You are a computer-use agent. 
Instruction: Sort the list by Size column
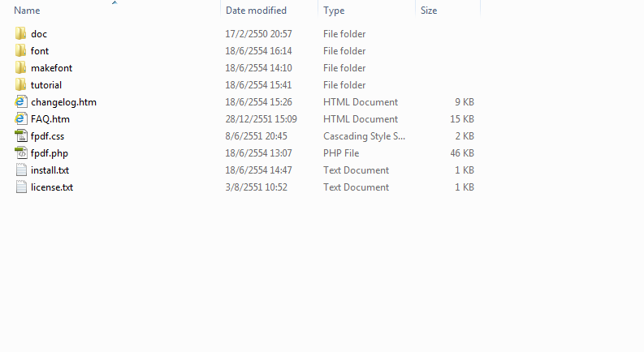point(429,11)
